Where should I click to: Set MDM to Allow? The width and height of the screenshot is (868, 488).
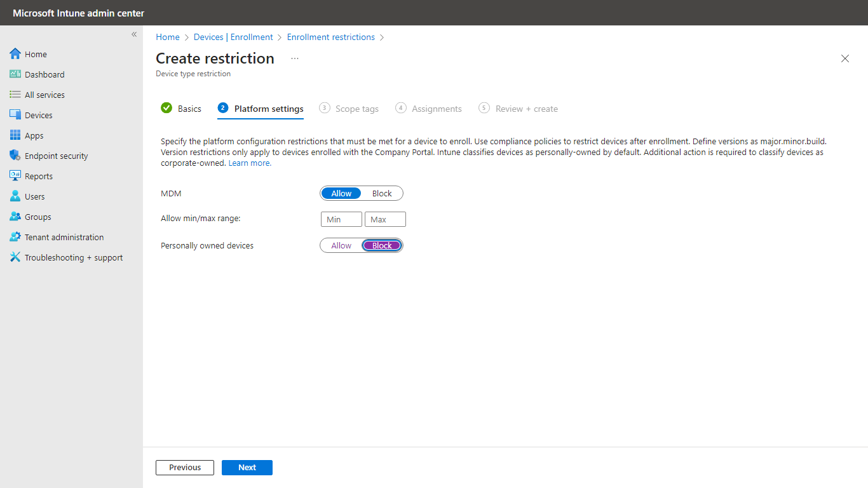point(341,194)
